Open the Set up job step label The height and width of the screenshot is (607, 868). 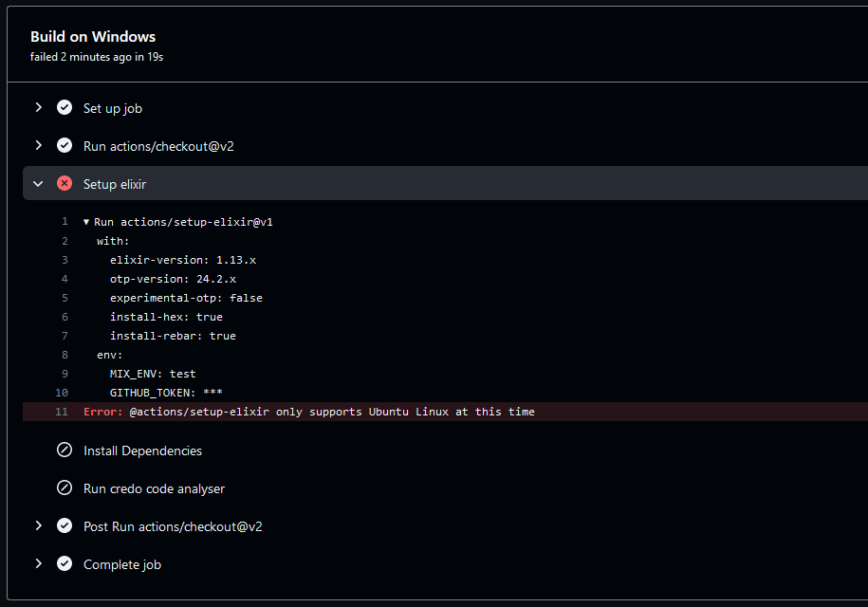coord(112,108)
